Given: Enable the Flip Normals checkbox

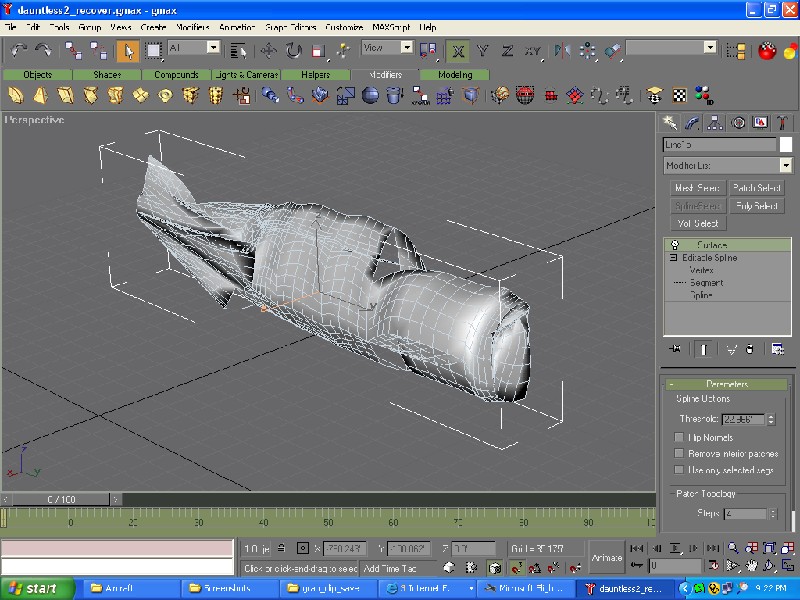Looking at the screenshot, I should pyautogui.click(x=680, y=438).
